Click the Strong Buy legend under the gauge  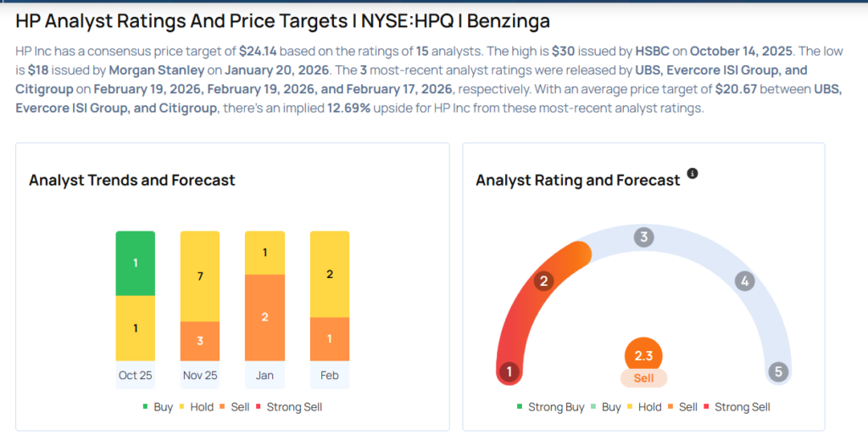click(550, 407)
